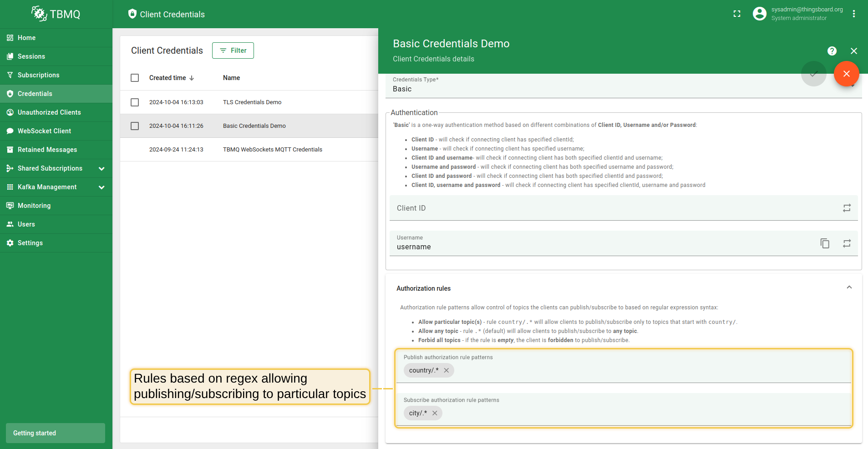
Task: Copy the username value icon
Action: tap(825, 243)
